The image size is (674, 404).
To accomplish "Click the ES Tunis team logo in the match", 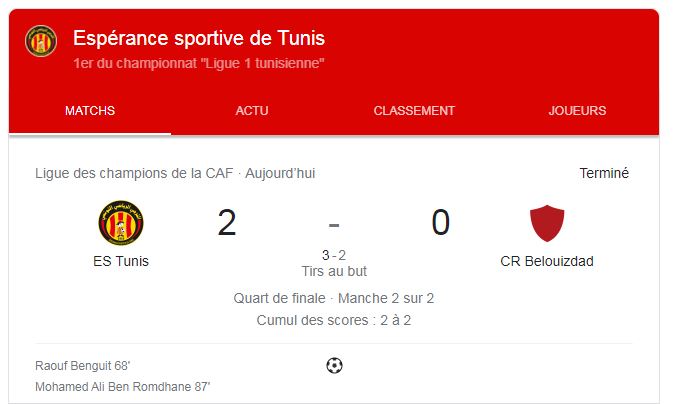I will click(121, 223).
